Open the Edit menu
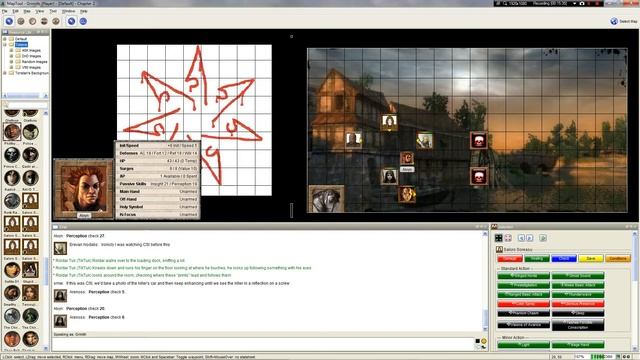Image resolution: width=640 pixels, height=360 pixels. tap(16, 11)
